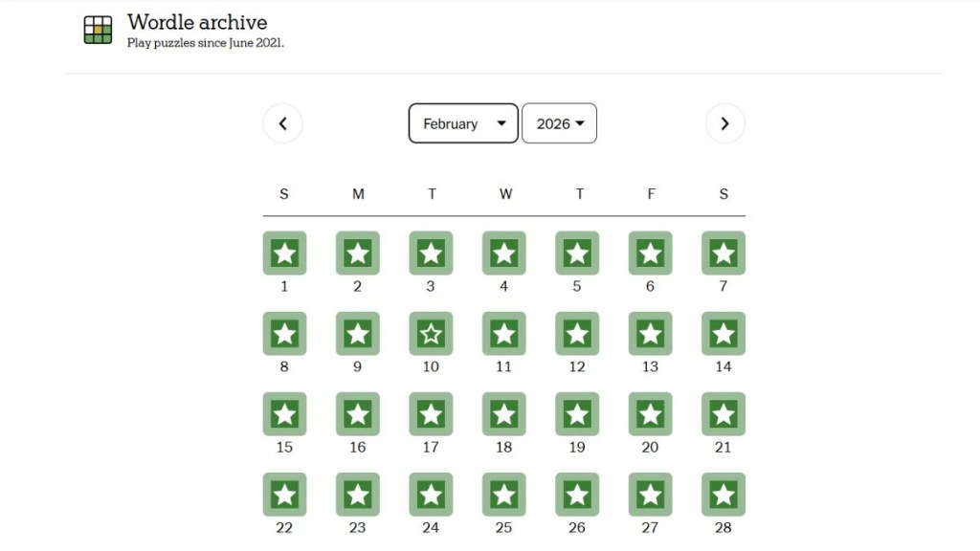Open the February 20 puzzle star
Image resolution: width=980 pixels, height=551 pixels.
tap(650, 414)
